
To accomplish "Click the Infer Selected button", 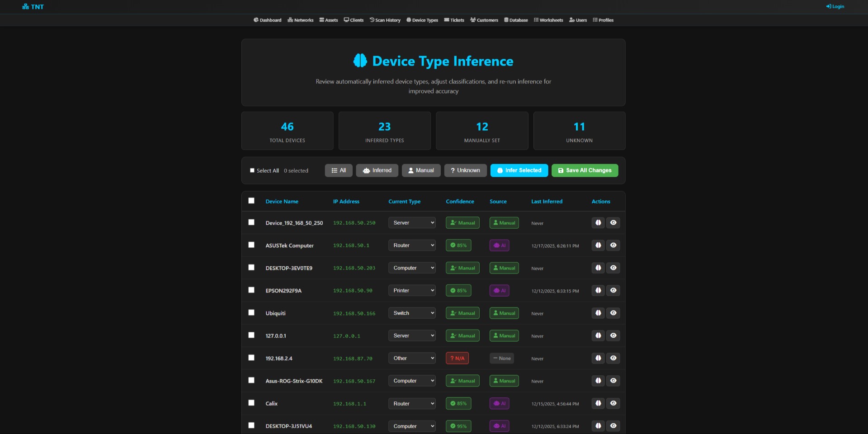I will pos(519,170).
